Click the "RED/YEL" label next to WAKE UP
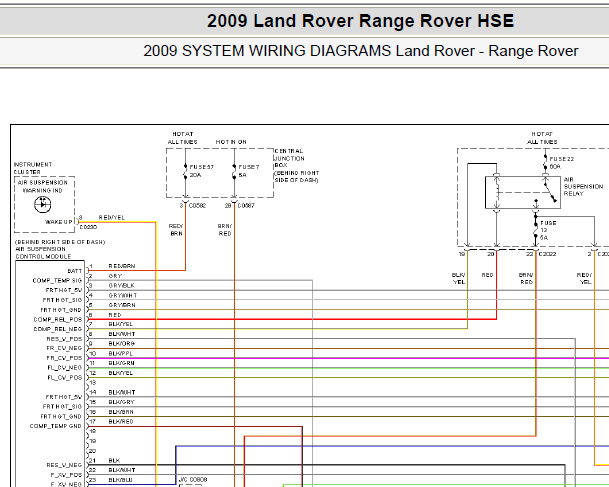This screenshot has width=609, height=487. [111, 217]
